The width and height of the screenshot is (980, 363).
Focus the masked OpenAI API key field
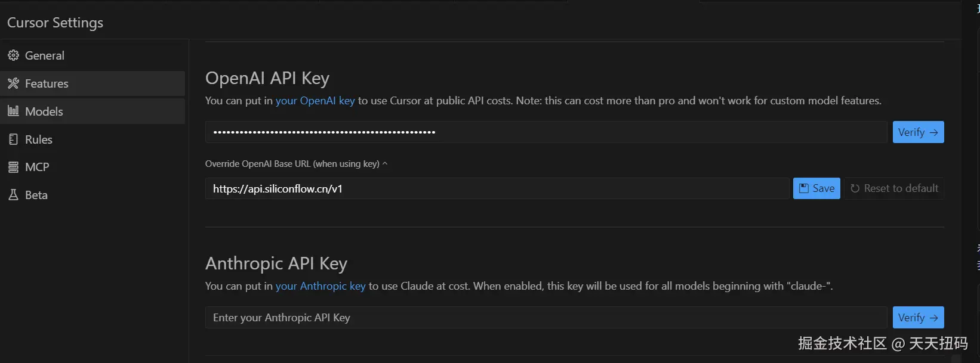(x=546, y=132)
